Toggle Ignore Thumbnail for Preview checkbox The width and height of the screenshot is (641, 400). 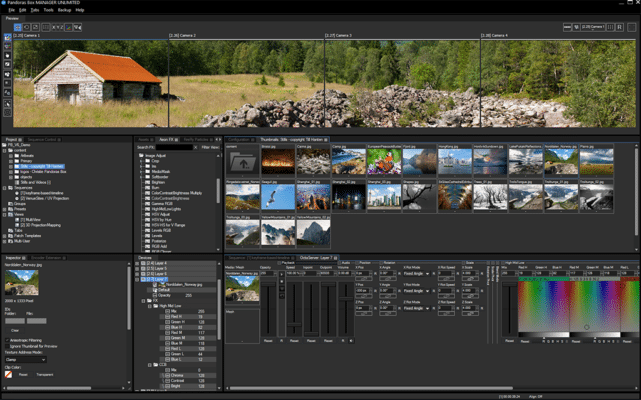click(x=7, y=346)
